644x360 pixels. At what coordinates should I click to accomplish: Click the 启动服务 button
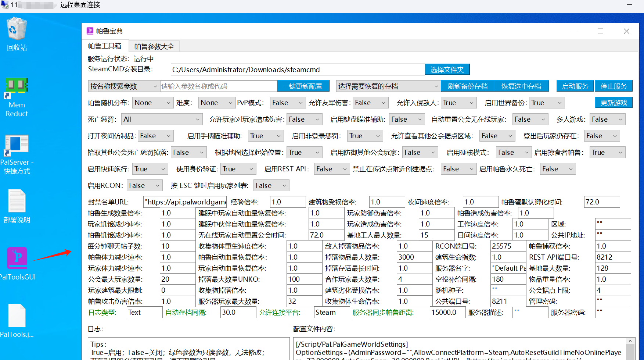point(575,86)
